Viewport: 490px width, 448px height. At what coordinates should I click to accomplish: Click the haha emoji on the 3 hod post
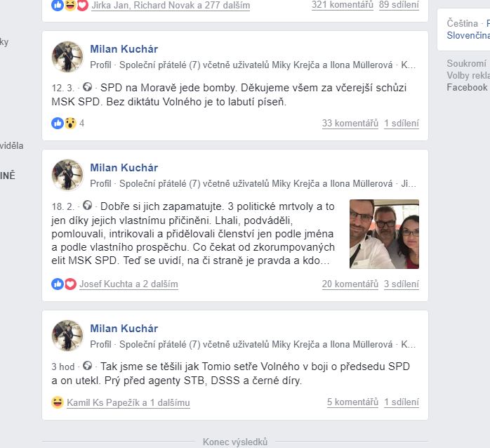pos(58,402)
